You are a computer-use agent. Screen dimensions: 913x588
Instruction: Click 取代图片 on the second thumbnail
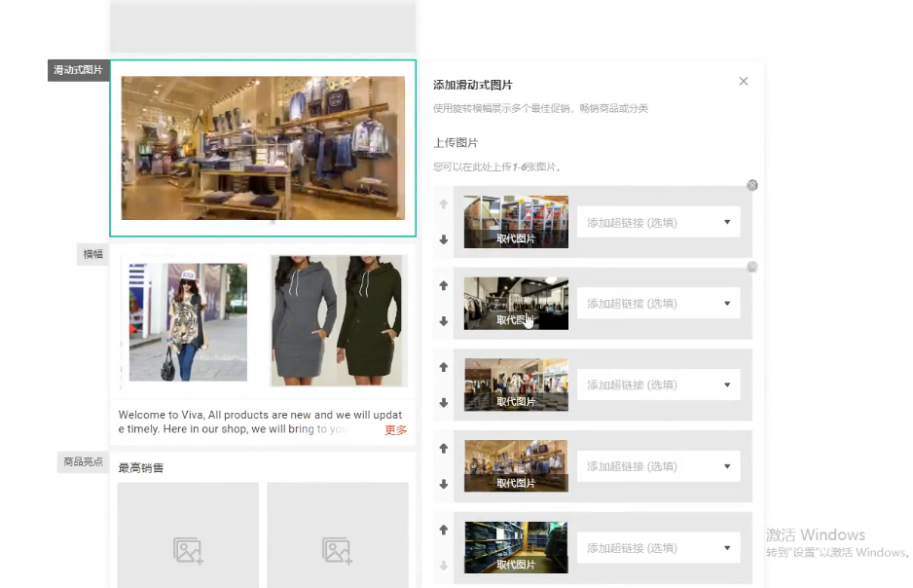[516, 319]
